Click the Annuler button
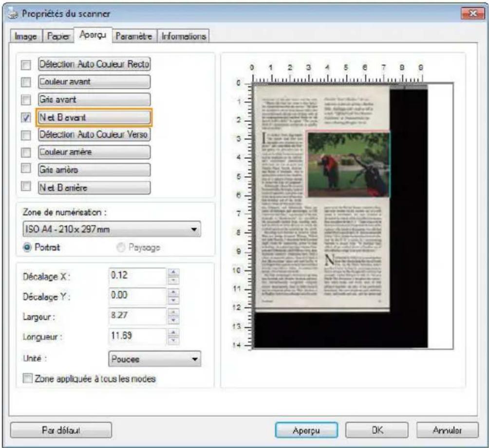This screenshot has height=448, width=489. point(447,430)
